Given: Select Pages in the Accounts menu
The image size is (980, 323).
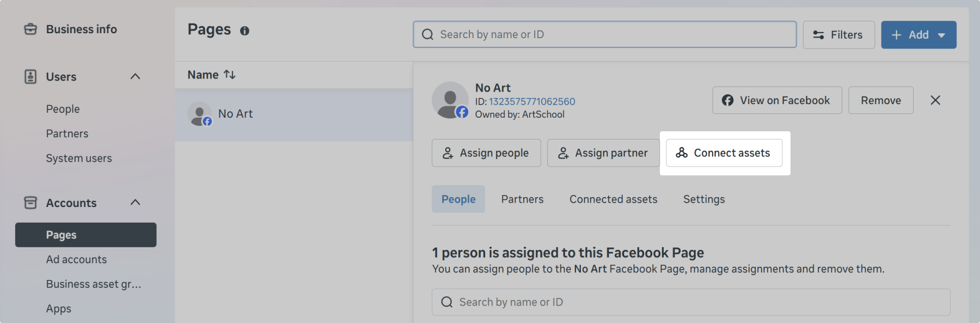Looking at the screenshot, I should 85,235.
